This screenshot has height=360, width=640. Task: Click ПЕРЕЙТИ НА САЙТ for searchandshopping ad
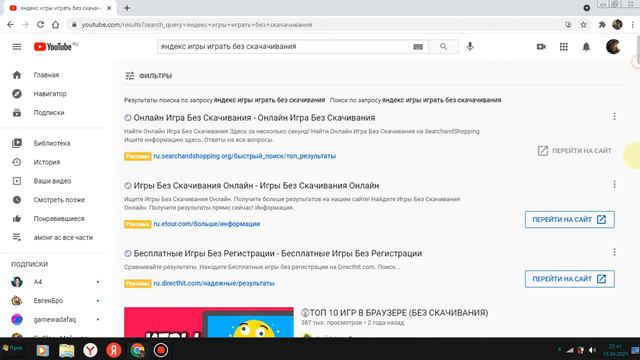(575, 151)
